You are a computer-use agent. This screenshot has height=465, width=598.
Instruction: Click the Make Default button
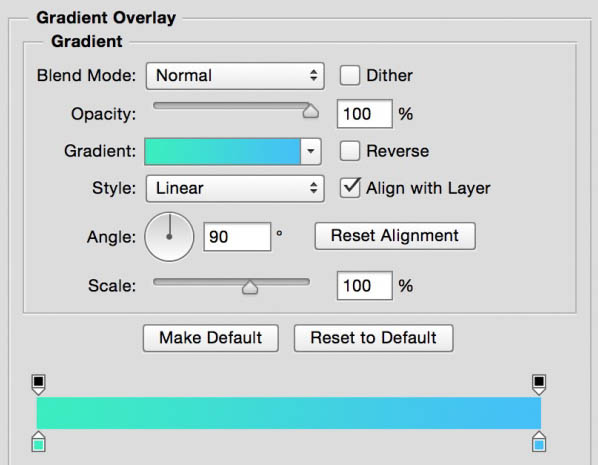(x=211, y=338)
